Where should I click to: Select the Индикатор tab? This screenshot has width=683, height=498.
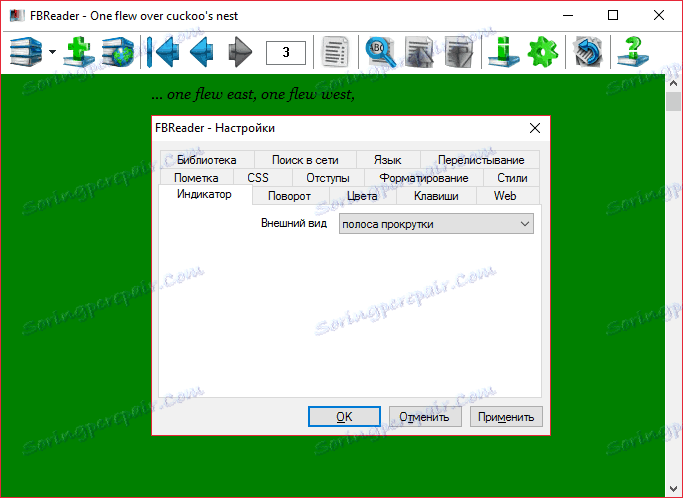point(204,194)
